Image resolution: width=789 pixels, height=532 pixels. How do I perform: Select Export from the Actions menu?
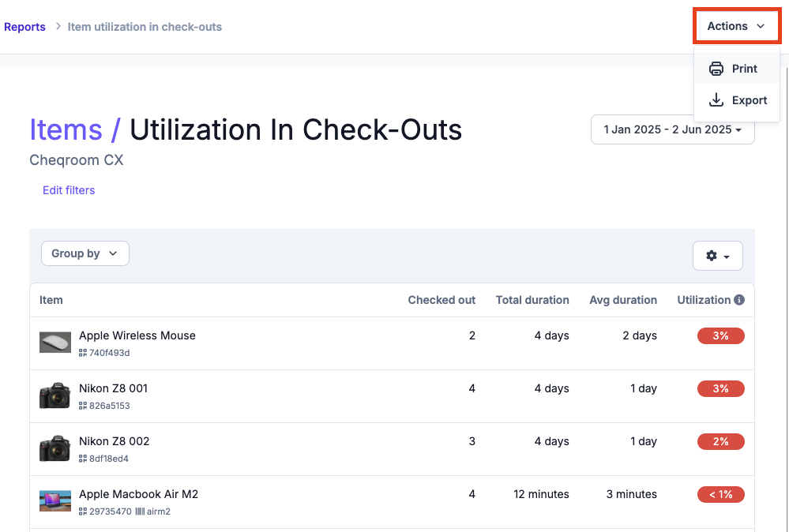[737, 100]
